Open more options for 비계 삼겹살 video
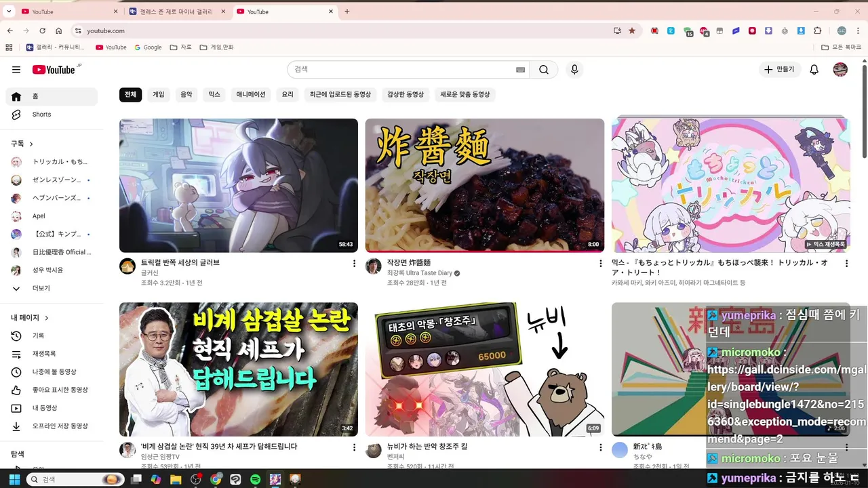Viewport: 868px width, 488px height. point(354,447)
